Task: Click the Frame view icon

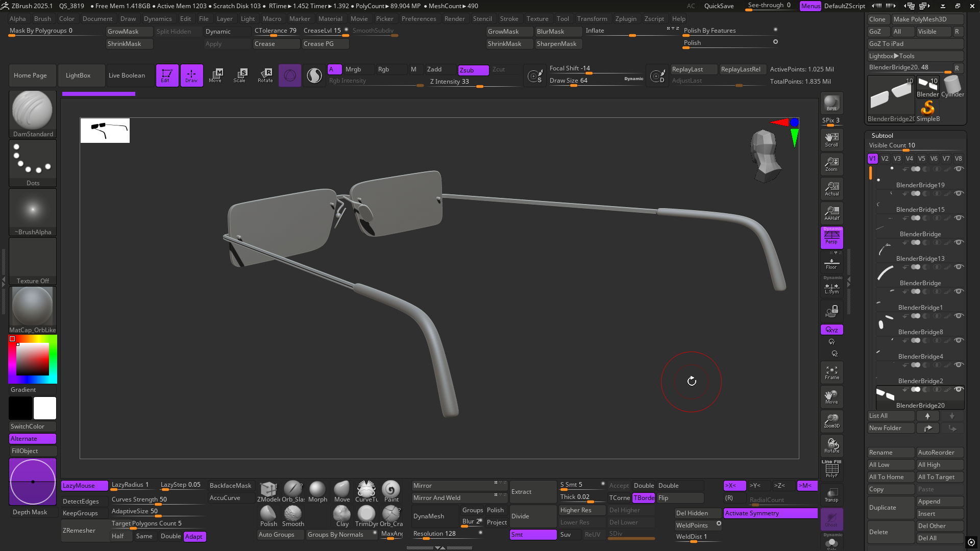Action: (831, 372)
